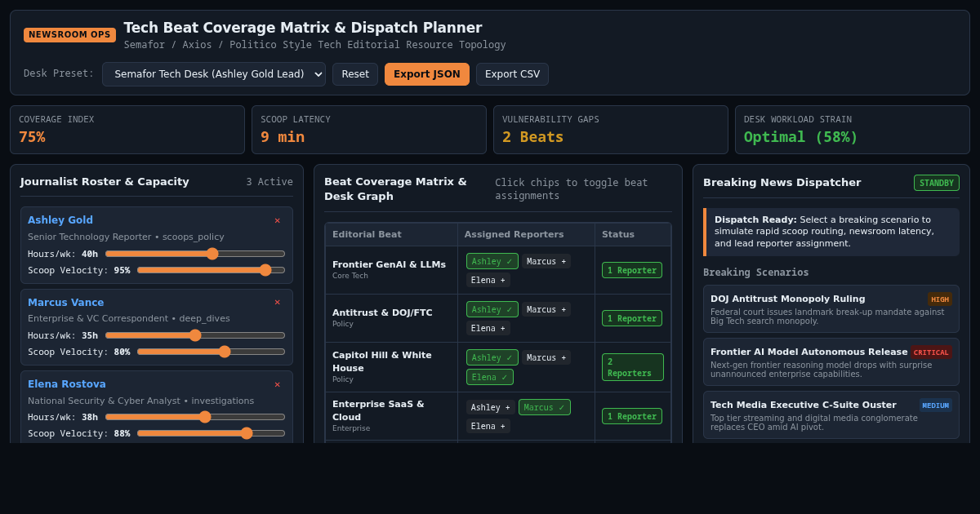This screenshot has width=980, height=514.
Task: Adjust Elena Rostova Hours/wk slider
Action: click(x=195, y=417)
